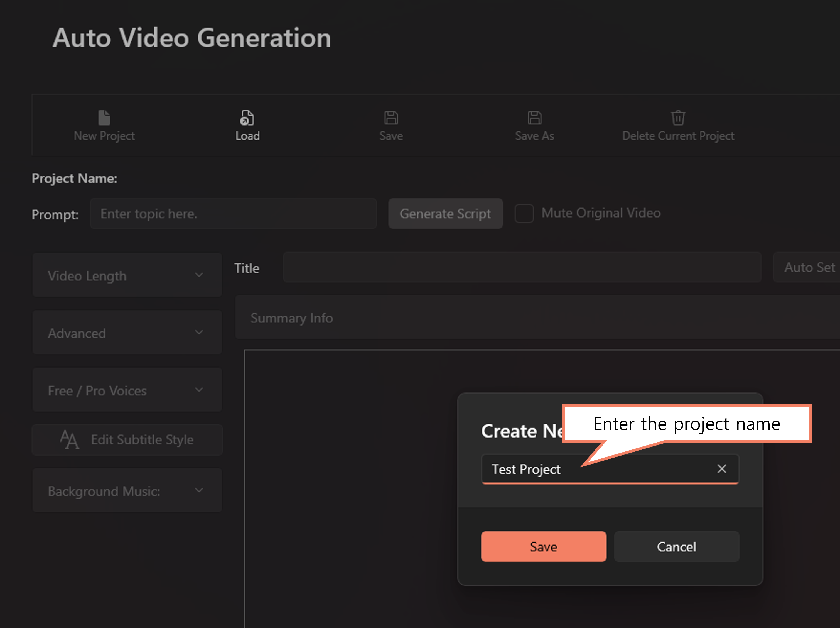840x628 pixels.
Task: Open Edit Subtitle Style via the AA icon
Action: [x=70, y=439]
